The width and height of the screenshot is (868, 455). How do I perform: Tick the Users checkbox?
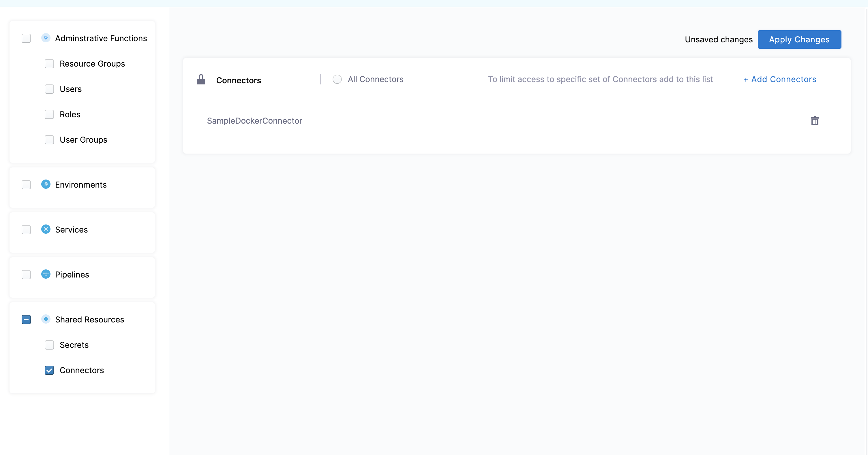(49, 89)
